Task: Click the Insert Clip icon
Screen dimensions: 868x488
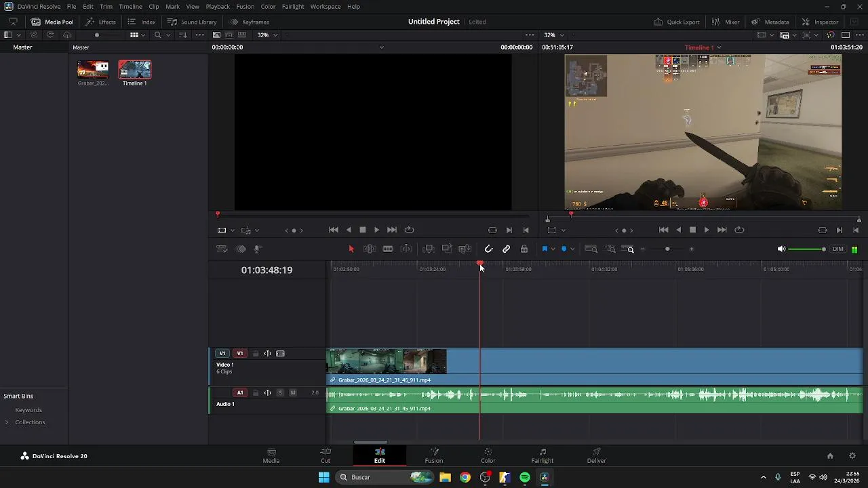Action: tap(429, 249)
